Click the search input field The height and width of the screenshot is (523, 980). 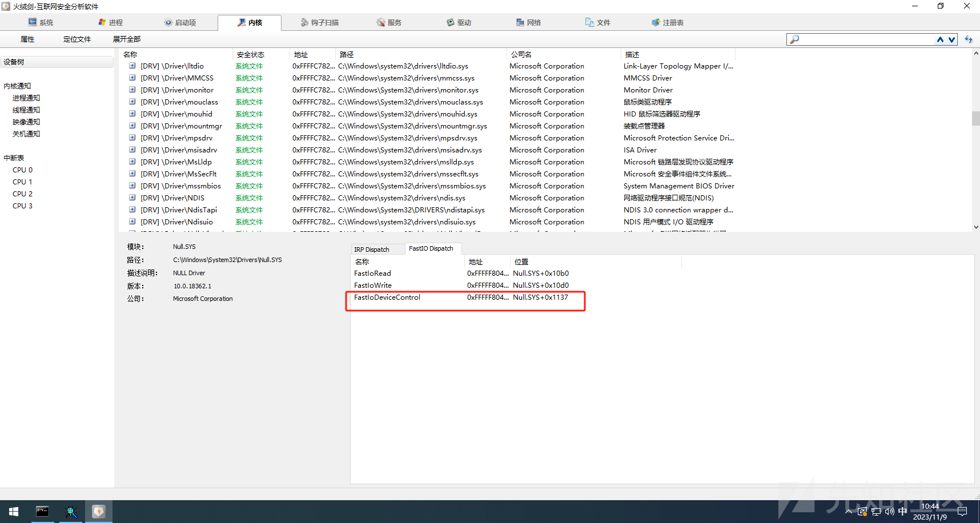(x=866, y=39)
